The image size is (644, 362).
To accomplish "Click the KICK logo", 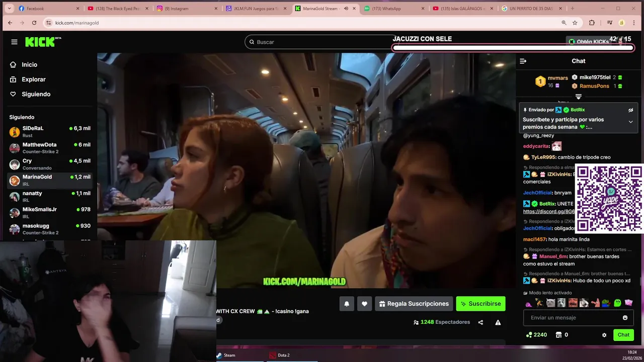I will tap(43, 42).
